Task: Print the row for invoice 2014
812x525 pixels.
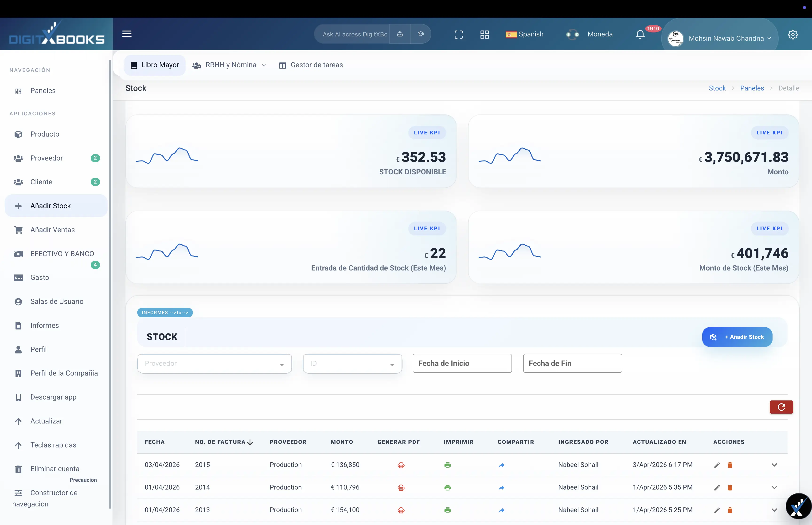Action: point(447,487)
